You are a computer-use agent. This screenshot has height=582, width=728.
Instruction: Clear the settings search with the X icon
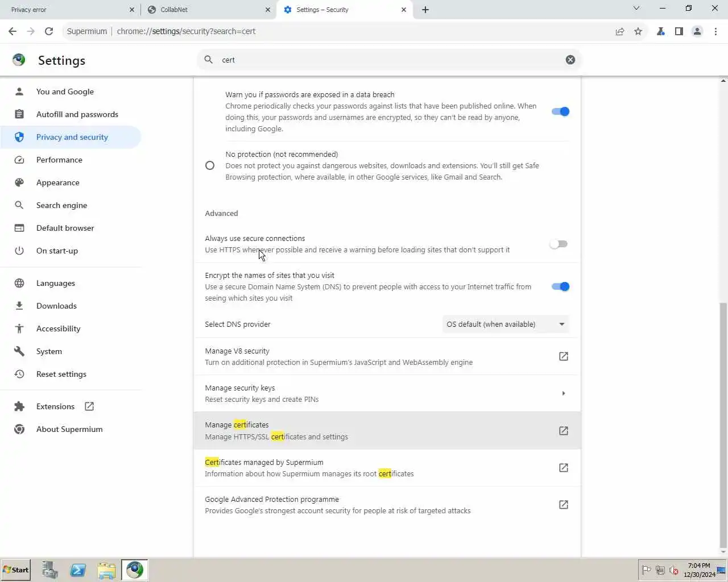click(570, 60)
